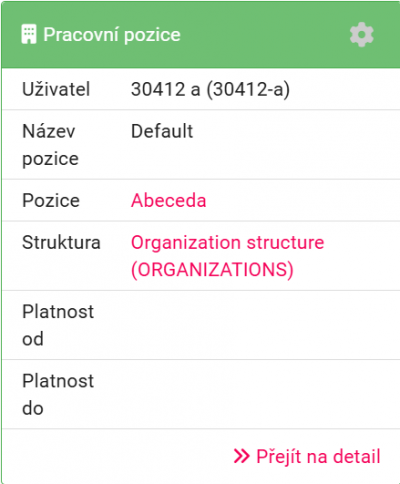Click the empty Platnost od value cell
This screenshot has width=400, height=484.
[263, 325]
